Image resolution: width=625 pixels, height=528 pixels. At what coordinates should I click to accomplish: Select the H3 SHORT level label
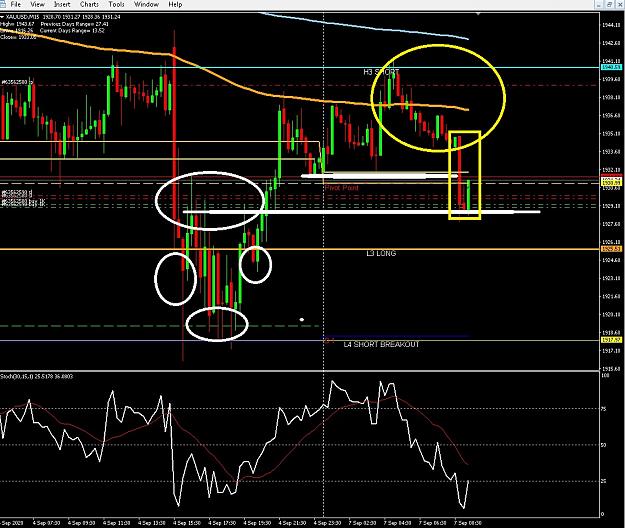(x=381, y=72)
